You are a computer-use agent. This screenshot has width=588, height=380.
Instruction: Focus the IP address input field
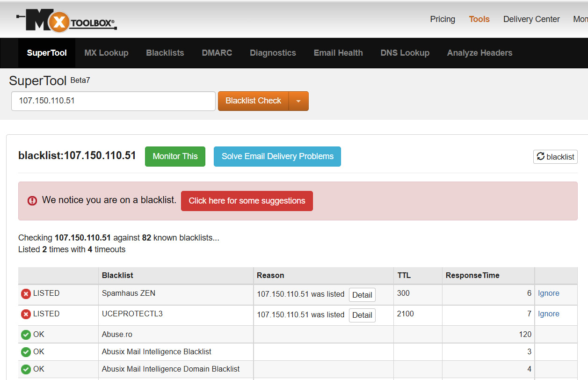click(113, 101)
